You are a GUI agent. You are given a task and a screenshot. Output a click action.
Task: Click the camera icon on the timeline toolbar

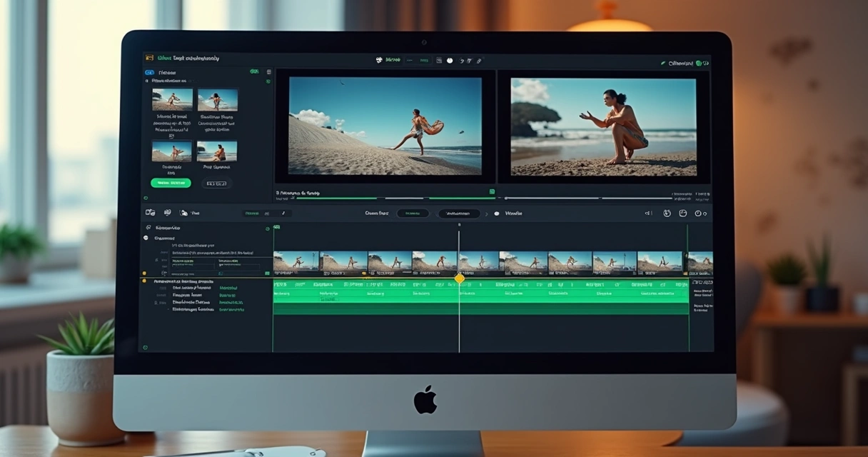point(168,213)
